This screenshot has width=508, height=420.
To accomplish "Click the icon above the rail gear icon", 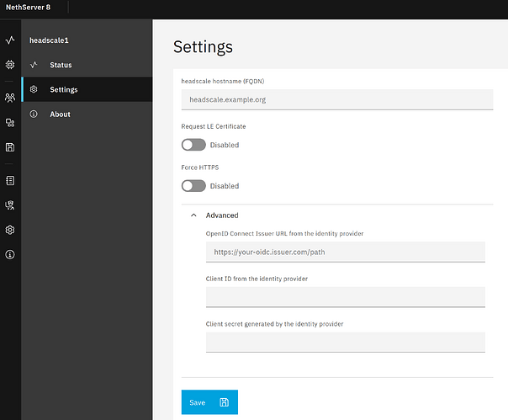I will tap(10, 205).
